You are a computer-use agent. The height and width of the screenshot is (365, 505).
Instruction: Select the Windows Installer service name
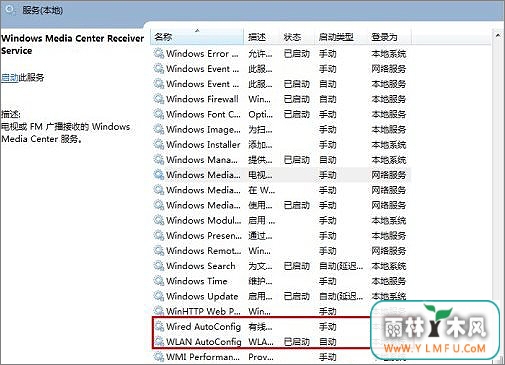click(203, 144)
